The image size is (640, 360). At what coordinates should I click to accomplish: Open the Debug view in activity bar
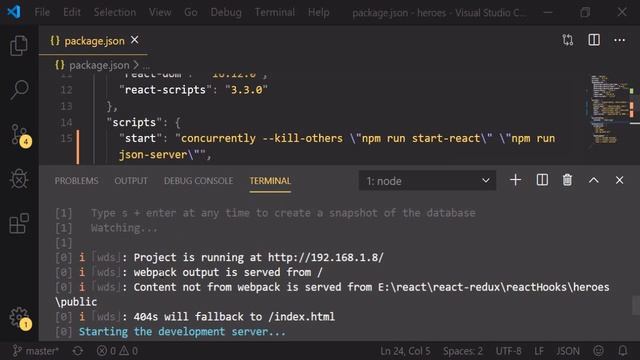(x=19, y=179)
